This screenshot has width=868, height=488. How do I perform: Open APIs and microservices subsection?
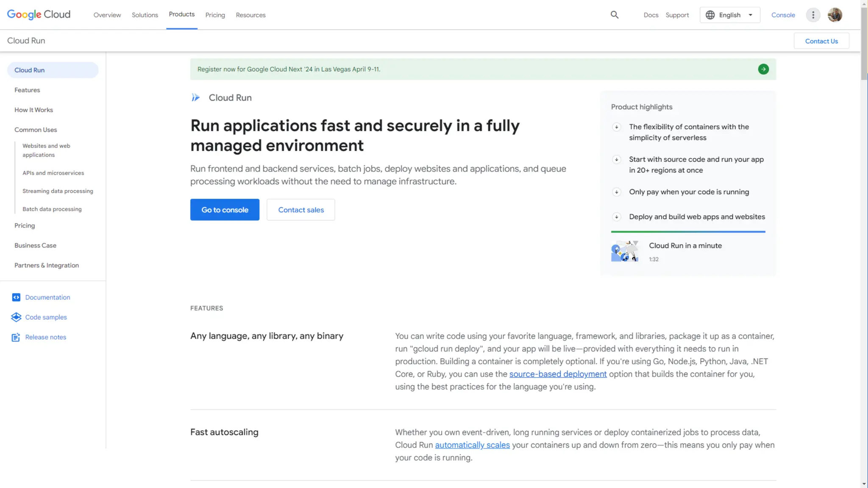point(53,173)
